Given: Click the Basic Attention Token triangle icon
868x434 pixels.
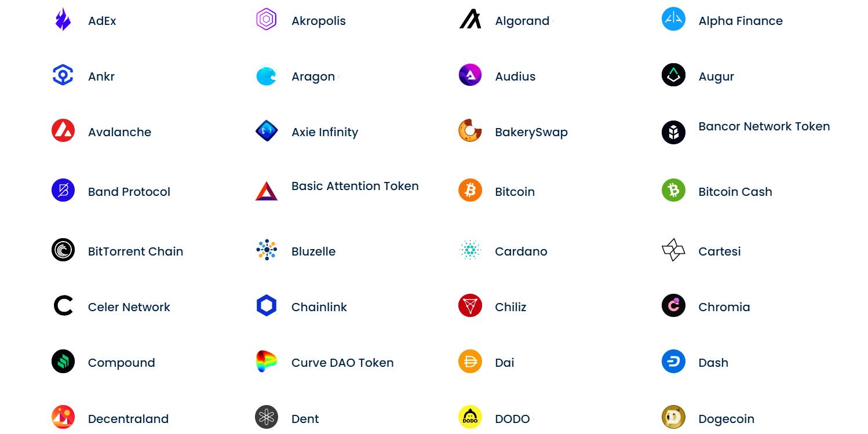Looking at the screenshot, I should coord(266,190).
